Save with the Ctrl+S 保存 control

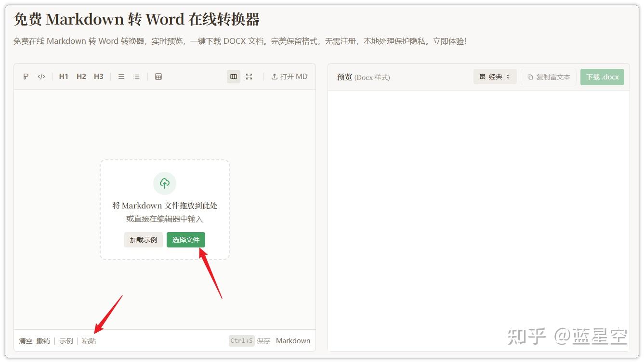point(250,341)
